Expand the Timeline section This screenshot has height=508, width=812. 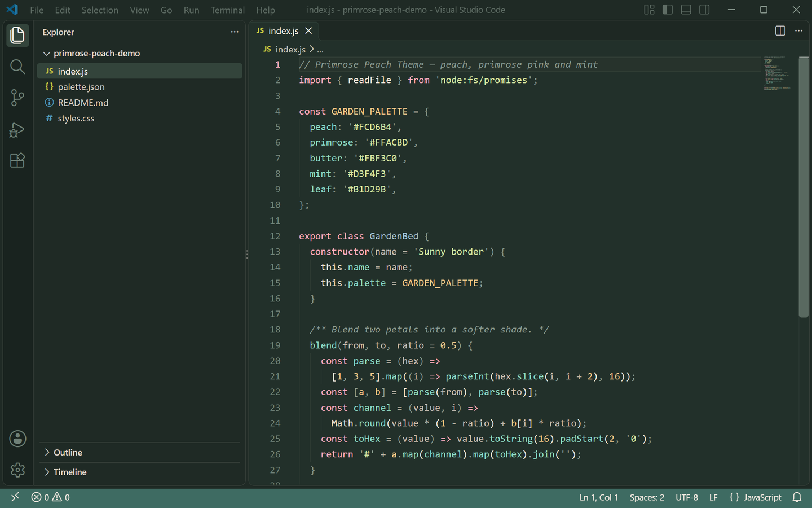(x=140, y=472)
